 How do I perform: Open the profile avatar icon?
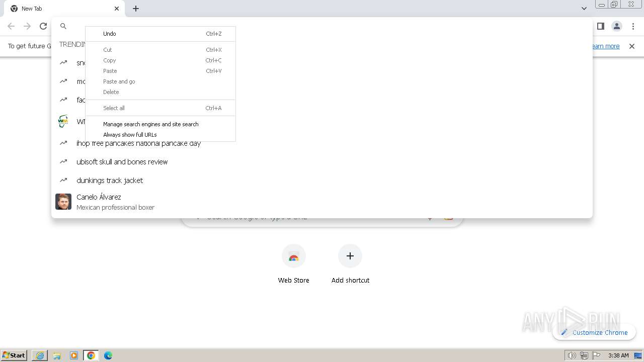click(616, 26)
